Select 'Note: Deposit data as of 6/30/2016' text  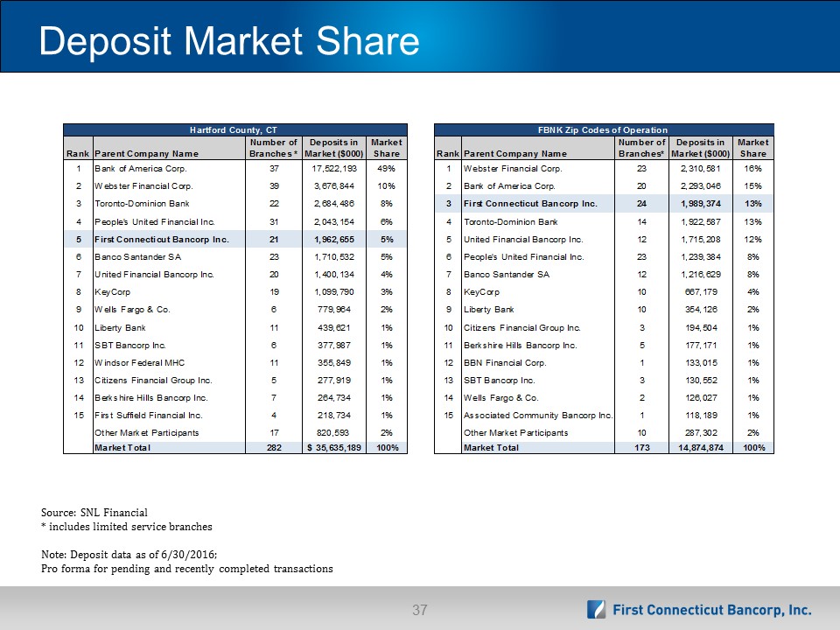(x=129, y=555)
